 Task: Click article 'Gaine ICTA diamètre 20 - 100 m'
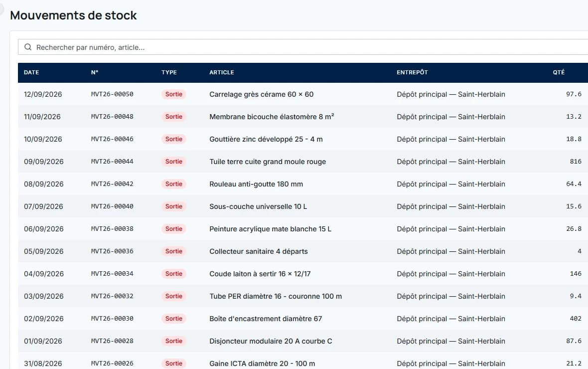[x=262, y=364]
